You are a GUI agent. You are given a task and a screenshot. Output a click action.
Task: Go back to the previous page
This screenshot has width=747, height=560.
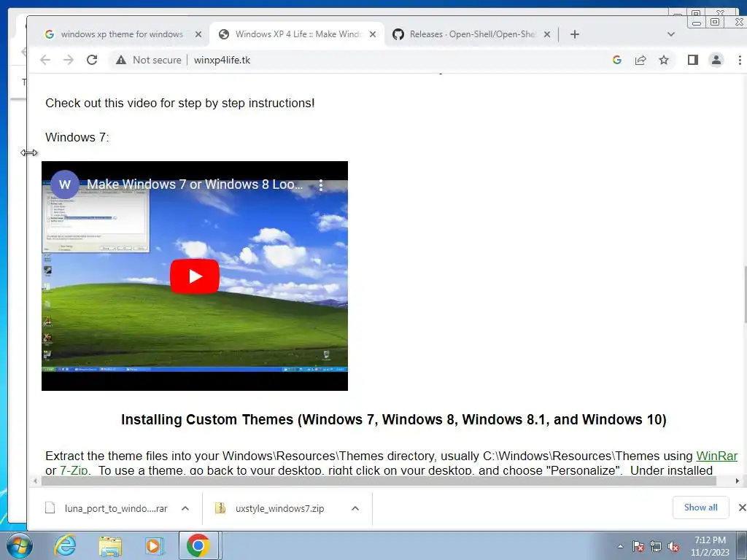pos(45,60)
